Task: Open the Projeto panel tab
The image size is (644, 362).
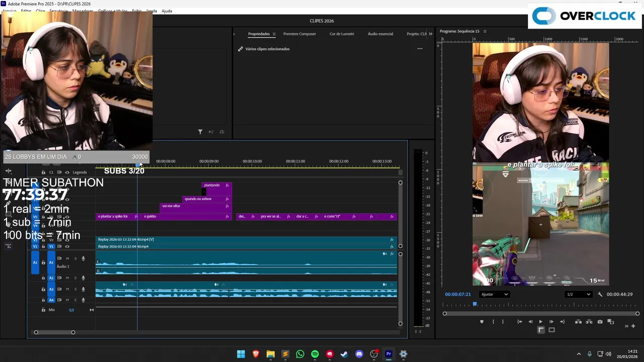Action: [417, 34]
